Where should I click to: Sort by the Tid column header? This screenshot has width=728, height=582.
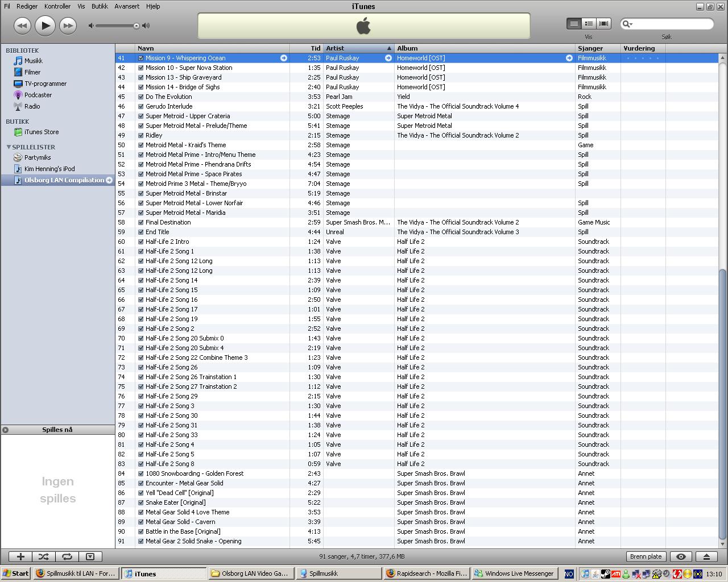[307, 48]
